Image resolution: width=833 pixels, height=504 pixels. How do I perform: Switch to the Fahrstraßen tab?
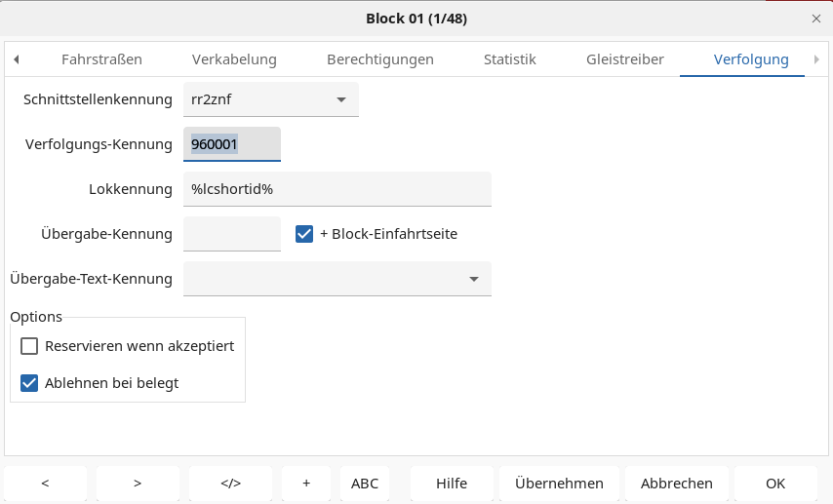coord(101,59)
